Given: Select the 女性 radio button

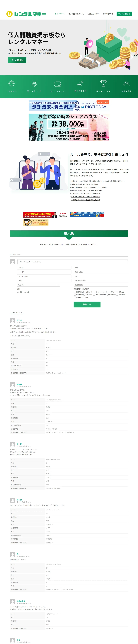Looking at the screenshot, I should (x=25, y=292).
